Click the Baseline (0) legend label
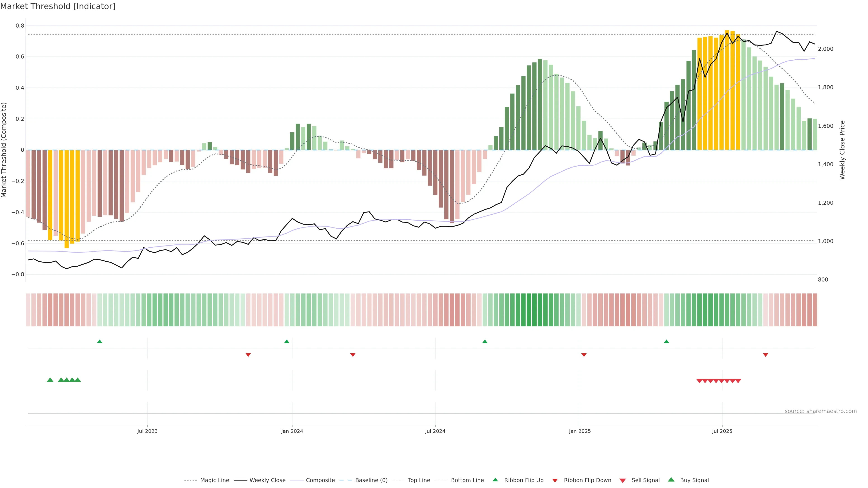The image size is (868, 488). pos(371,480)
